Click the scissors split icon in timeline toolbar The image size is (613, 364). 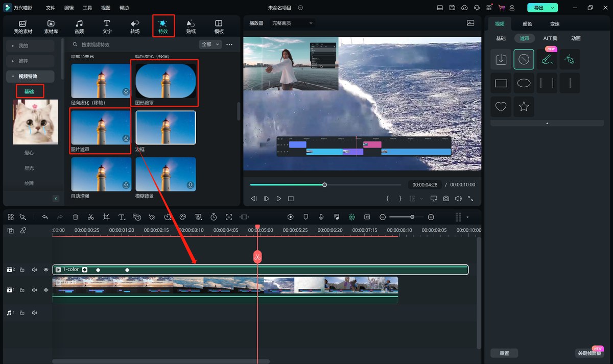click(90, 217)
